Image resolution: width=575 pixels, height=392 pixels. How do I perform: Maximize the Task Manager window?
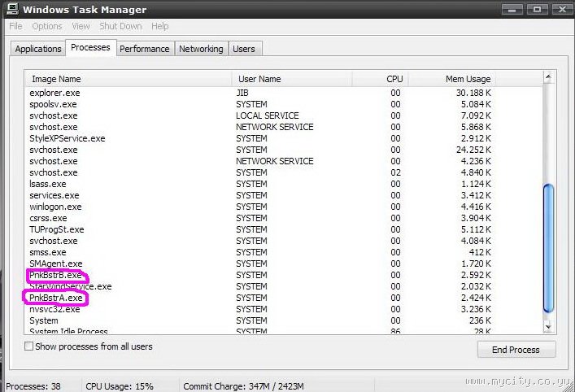click(x=538, y=9)
